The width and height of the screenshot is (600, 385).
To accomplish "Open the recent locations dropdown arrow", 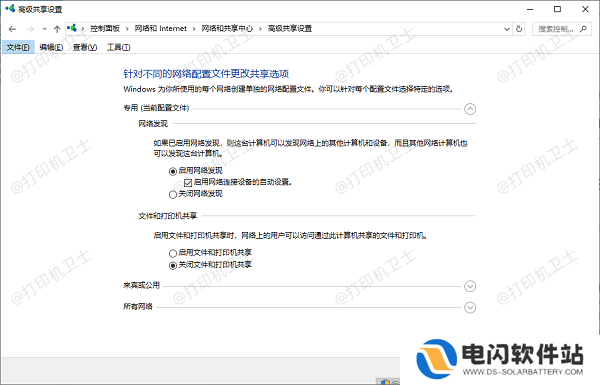I will coord(44,29).
